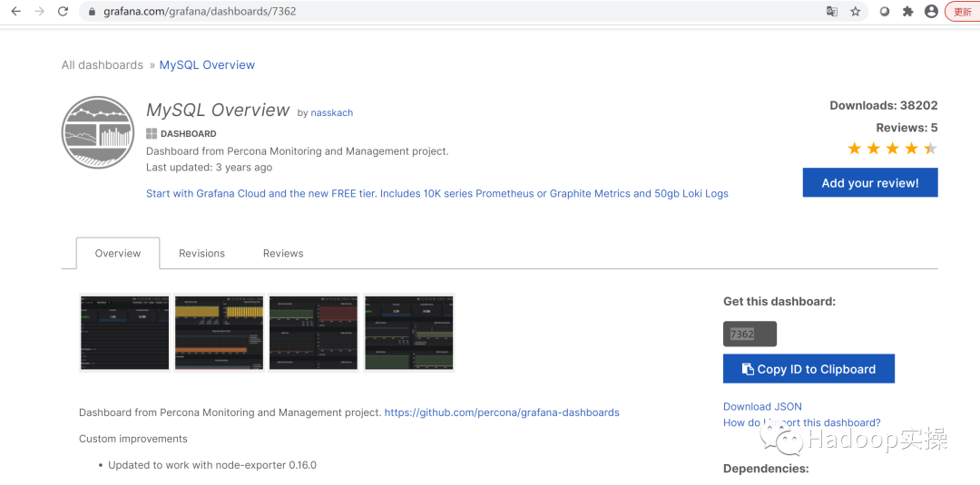Click the MySQL Overview page title
980x485 pixels.
click(218, 111)
